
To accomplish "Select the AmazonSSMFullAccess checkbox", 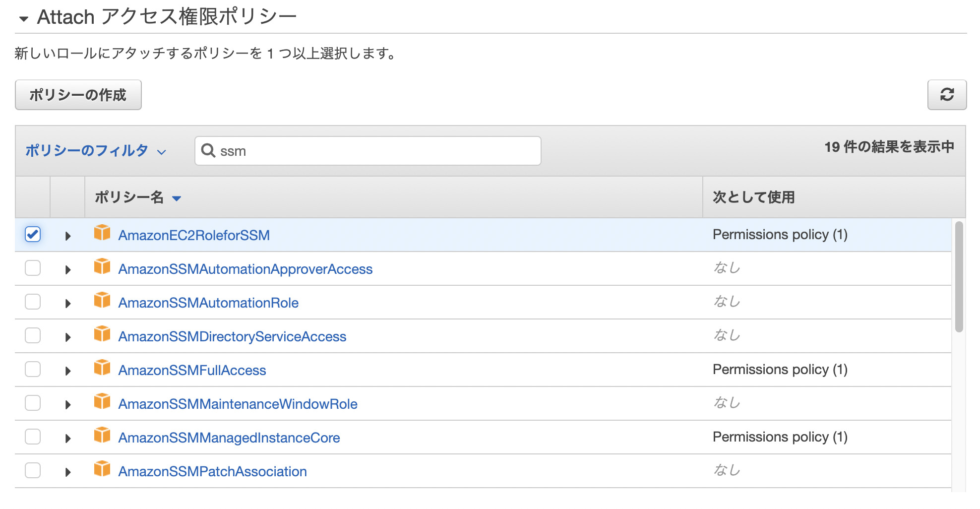I will [x=33, y=369].
